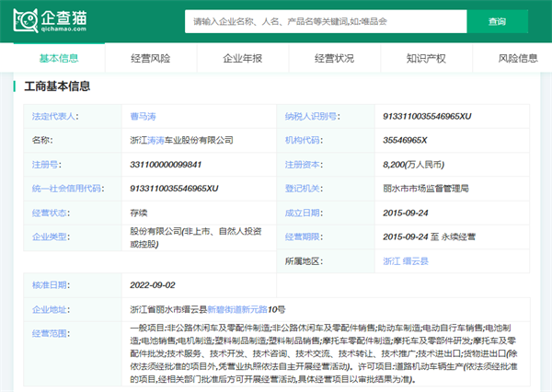Click registered capital 8,200(万人民币)
552x392 pixels.
[x=414, y=165]
